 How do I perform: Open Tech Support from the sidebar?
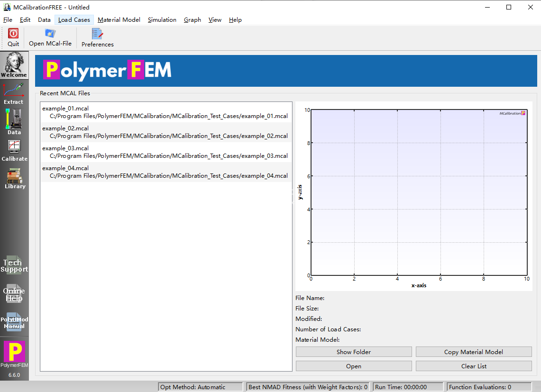pyautogui.click(x=14, y=265)
